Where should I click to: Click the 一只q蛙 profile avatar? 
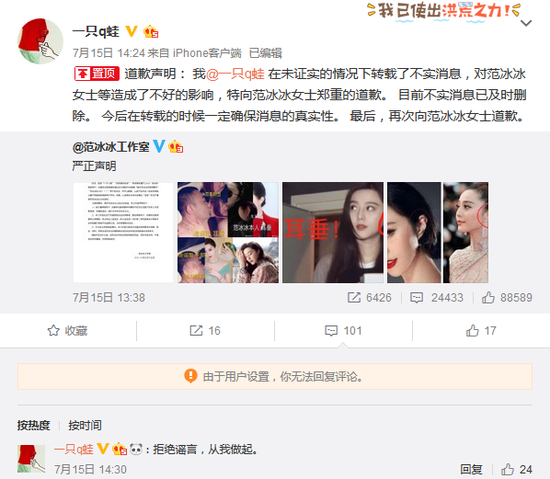pos(40,41)
